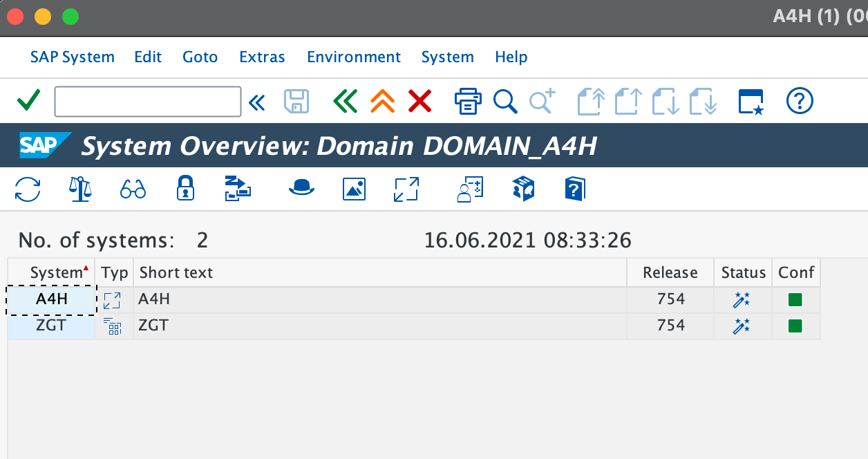The height and width of the screenshot is (459, 868).
Task: Click the question-mark book documentation icon
Action: coord(575,189)
